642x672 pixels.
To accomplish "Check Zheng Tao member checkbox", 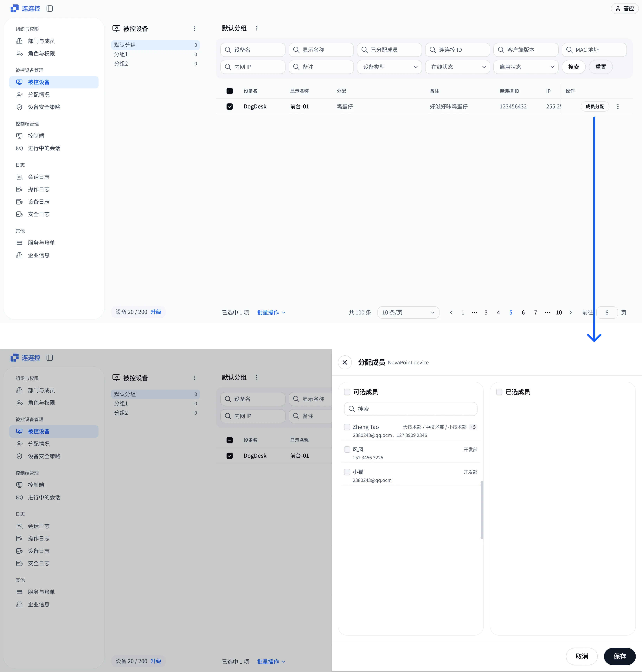I will point(347,427).
